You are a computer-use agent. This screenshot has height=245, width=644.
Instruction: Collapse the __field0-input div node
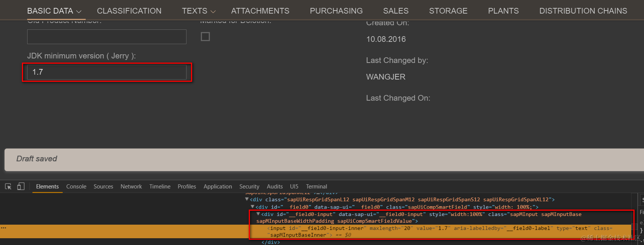point(258,214)
